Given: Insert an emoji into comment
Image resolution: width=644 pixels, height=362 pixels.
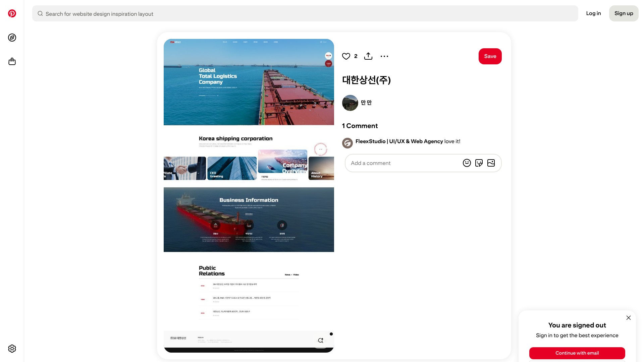Looking at the screenshot, I should [x=467, y=163].
